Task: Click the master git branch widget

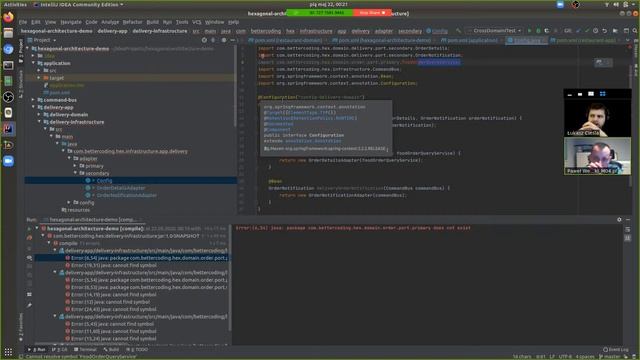Action: pos(610,357)
